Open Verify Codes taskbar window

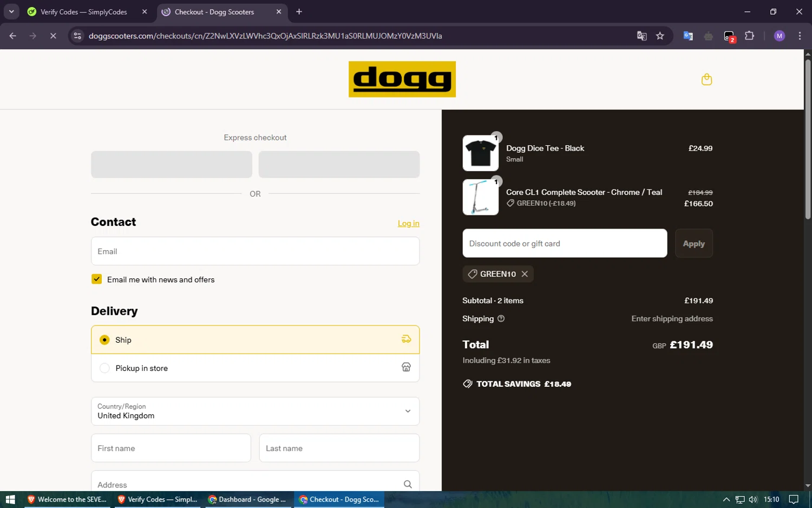tap(157, 499)
